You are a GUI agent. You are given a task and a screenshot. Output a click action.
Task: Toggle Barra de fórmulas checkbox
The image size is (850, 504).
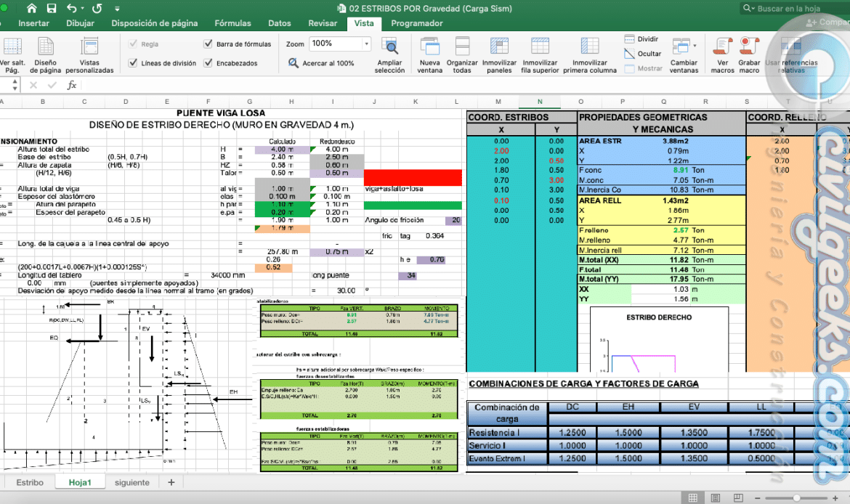pos(209,44)
